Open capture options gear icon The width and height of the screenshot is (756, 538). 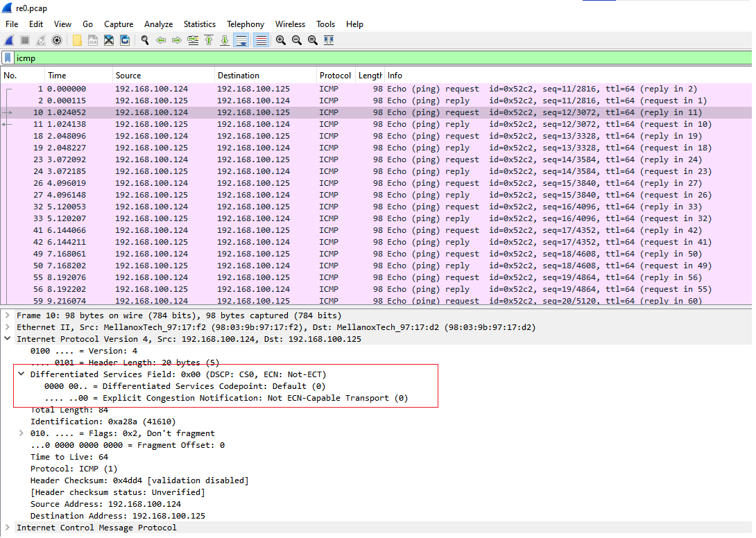pos(57,40)
